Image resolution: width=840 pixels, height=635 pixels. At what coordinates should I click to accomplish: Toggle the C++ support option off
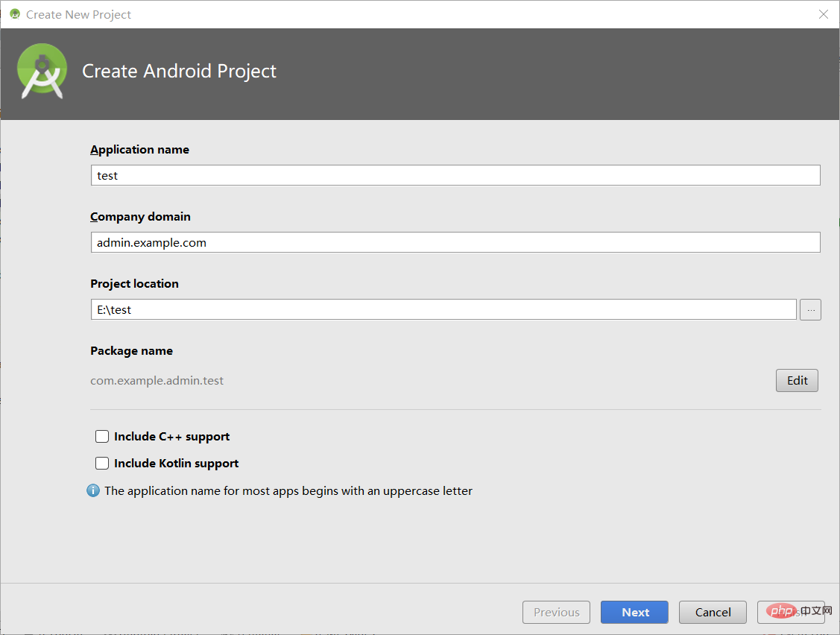pos(101,436)
